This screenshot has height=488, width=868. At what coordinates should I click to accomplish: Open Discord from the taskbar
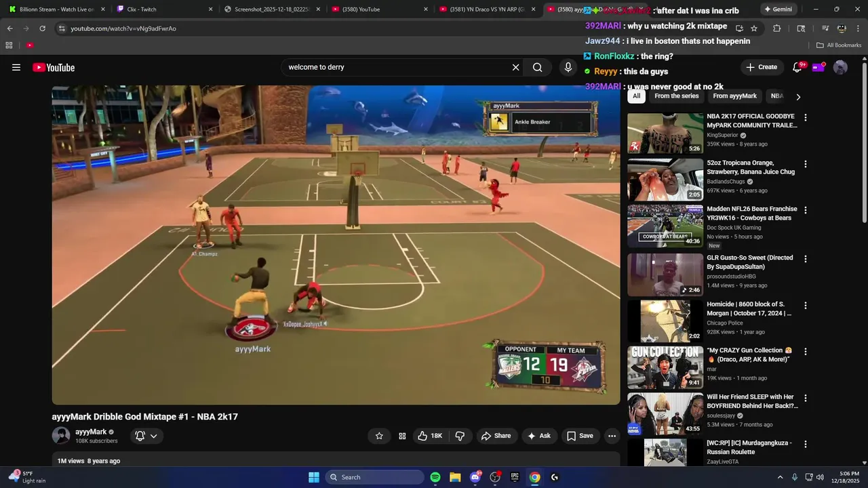(x=475, y=477)
